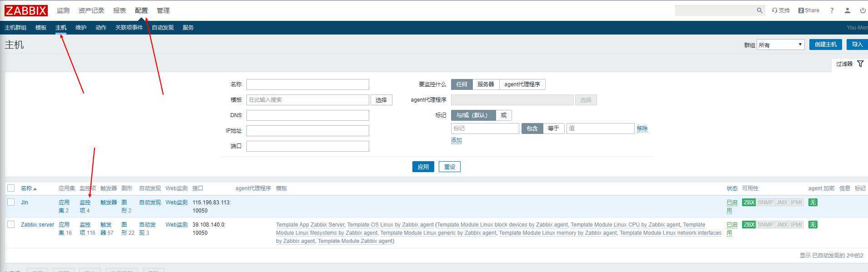868x272 pixels.
Task: Click in the 名称 filter field
Action: click(308, 84)
